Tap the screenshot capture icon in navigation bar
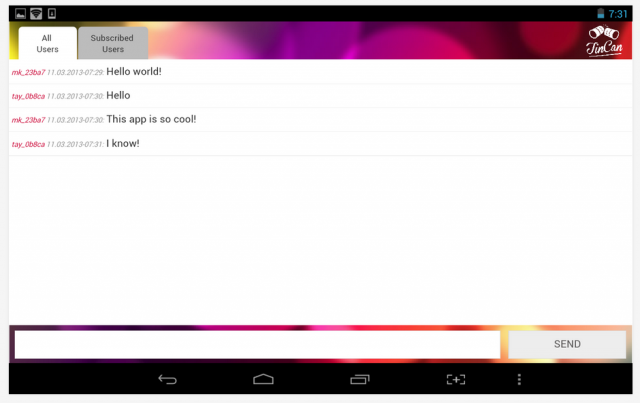This screenshot has width=640, height=403. pyautogui.click(x=456, y=379)
